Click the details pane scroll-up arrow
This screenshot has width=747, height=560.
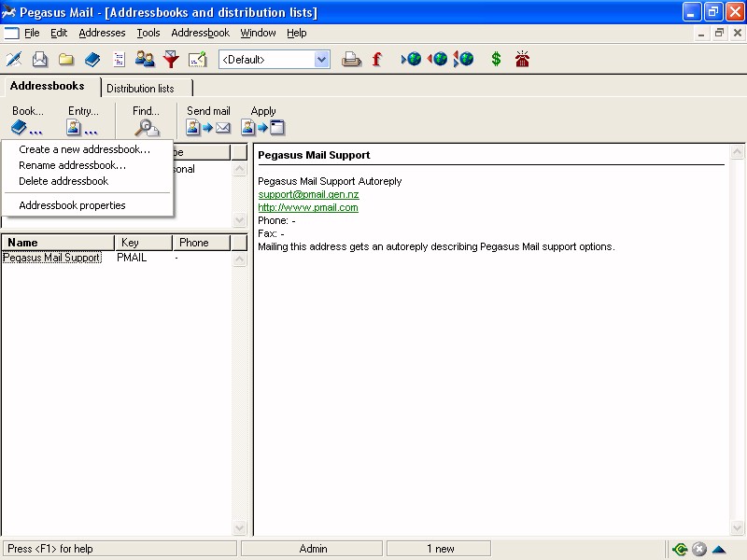737,152
